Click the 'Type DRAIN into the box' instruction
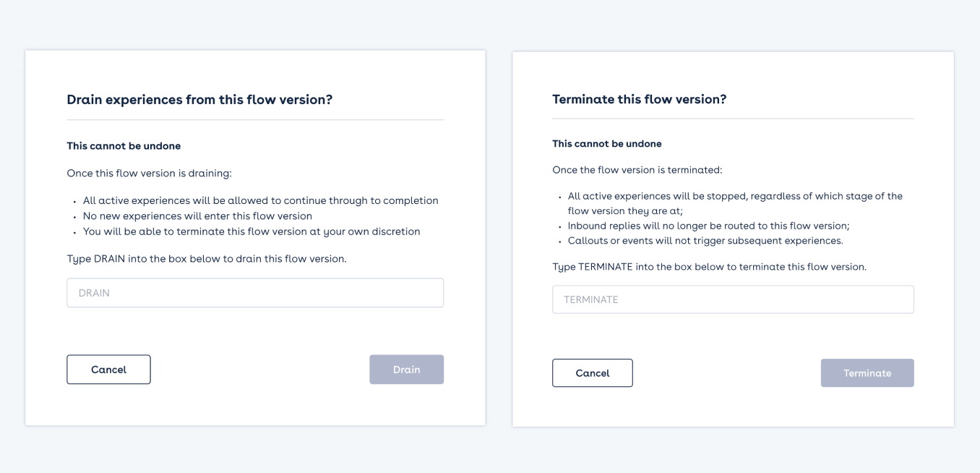 coord(206,258)
